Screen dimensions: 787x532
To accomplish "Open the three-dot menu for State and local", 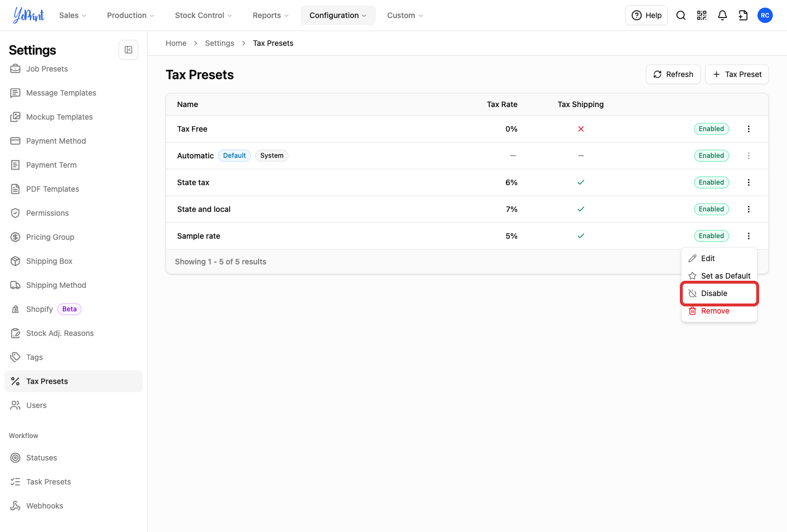I will pyautogui.click(x=749, y=209).
